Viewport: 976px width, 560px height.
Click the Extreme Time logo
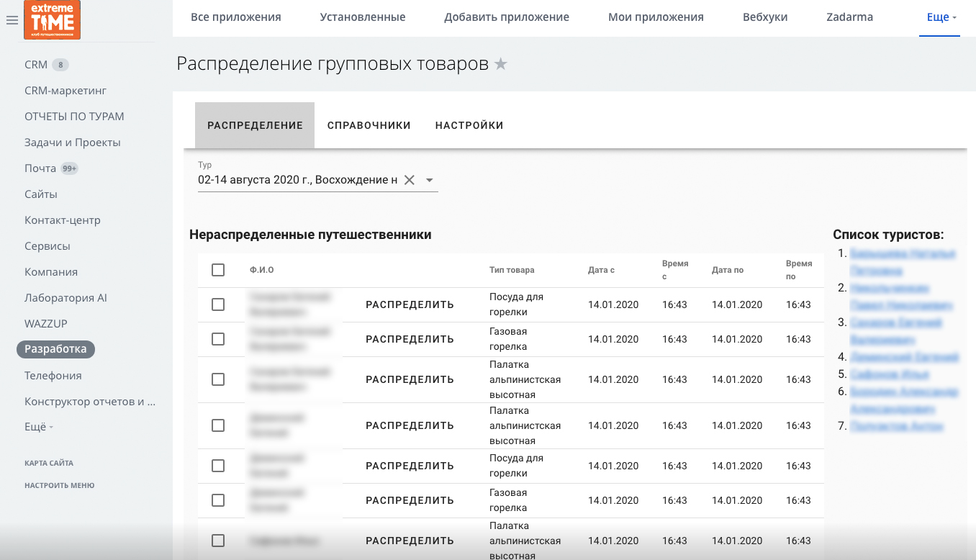pos(53,19)
